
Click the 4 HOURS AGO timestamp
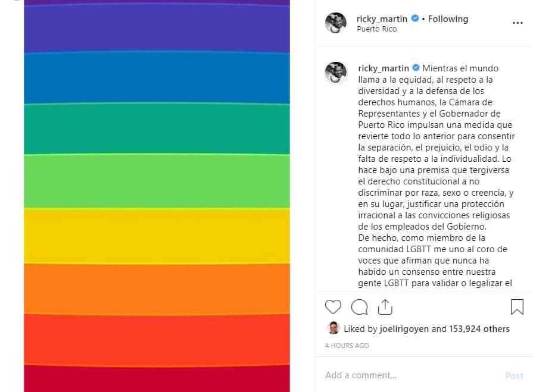tap(347, 346)
